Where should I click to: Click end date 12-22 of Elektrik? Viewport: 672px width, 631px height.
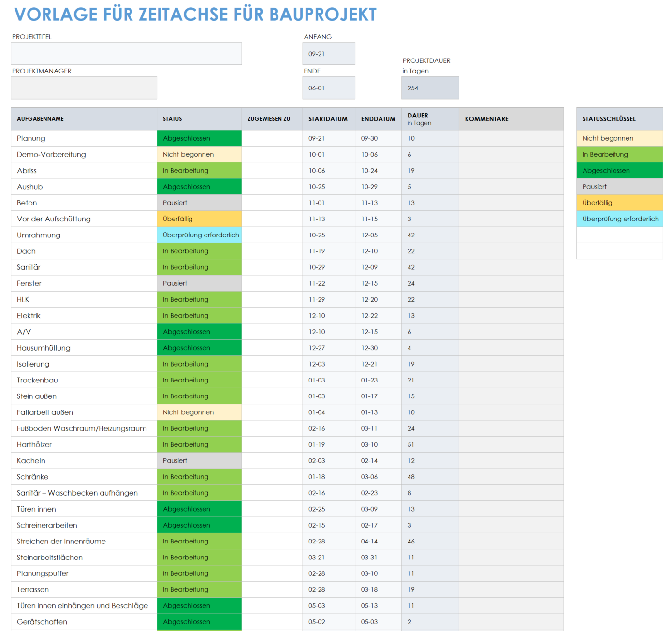[379, 316]
